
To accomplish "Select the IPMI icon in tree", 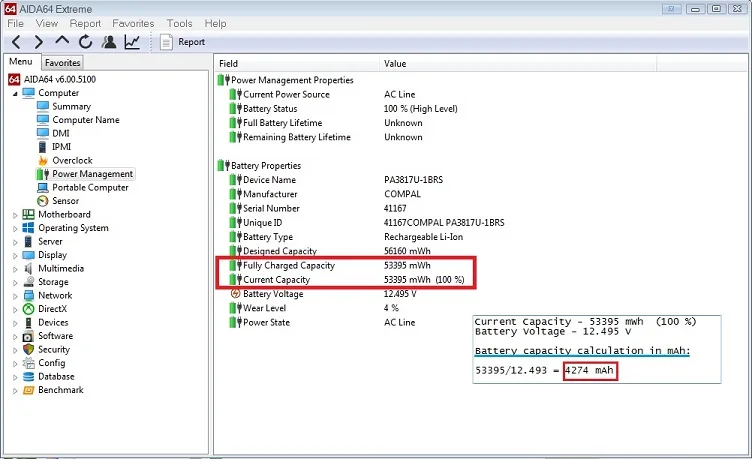I will click(x=43, y=146).
